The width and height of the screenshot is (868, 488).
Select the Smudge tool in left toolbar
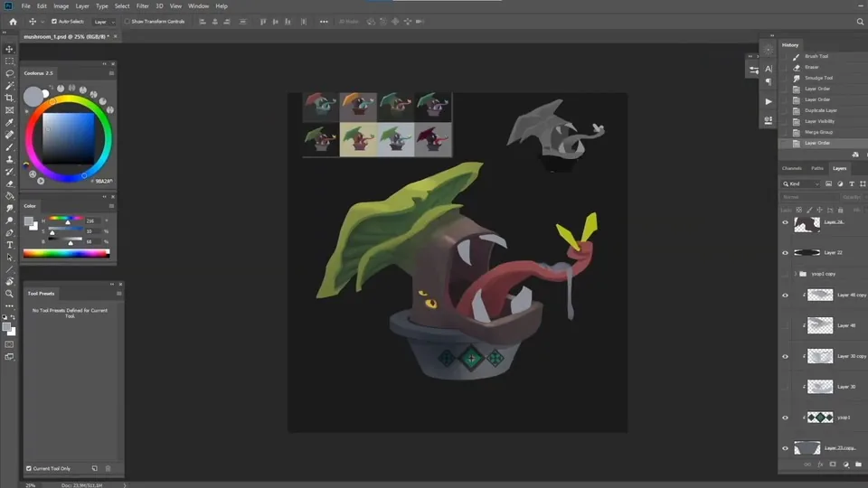pos(9,208)
